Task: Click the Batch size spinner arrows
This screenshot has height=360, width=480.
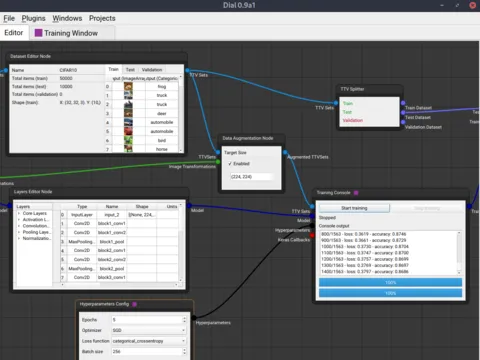Action: (x=184, y=352)
